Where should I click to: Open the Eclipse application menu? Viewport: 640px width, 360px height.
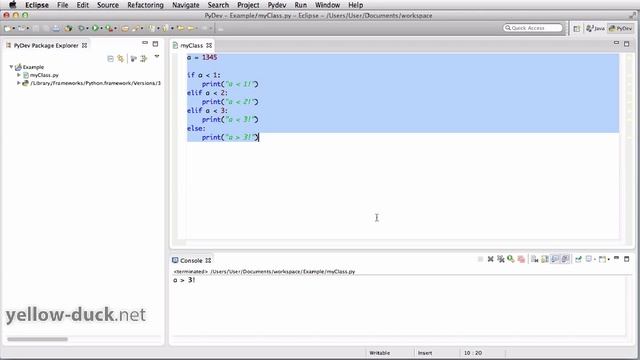tap(37, 5)
